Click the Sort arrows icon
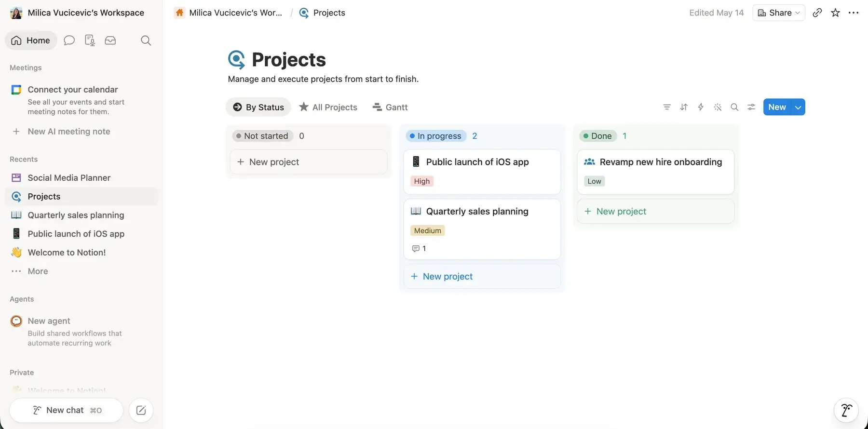The width and height of the screenshot is (868, 429). [x=684, y=107]
